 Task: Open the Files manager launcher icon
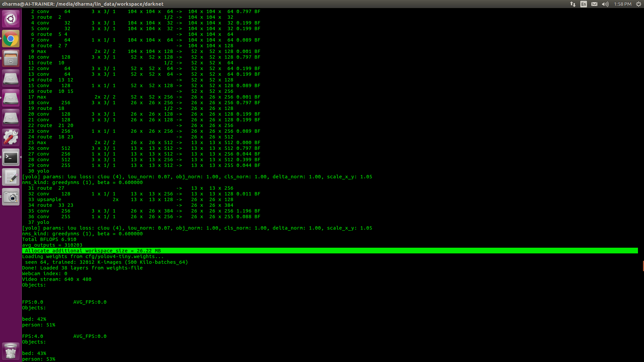[11, 59]
